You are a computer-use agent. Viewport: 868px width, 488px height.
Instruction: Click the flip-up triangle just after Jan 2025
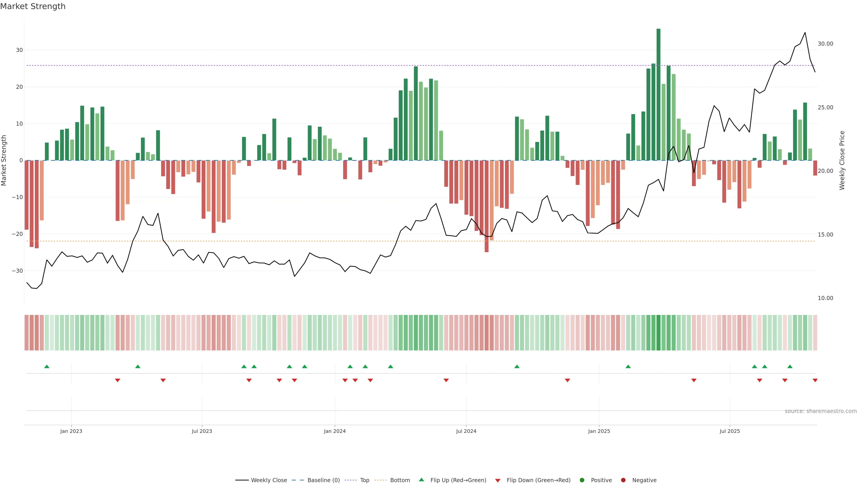point(628,366)
